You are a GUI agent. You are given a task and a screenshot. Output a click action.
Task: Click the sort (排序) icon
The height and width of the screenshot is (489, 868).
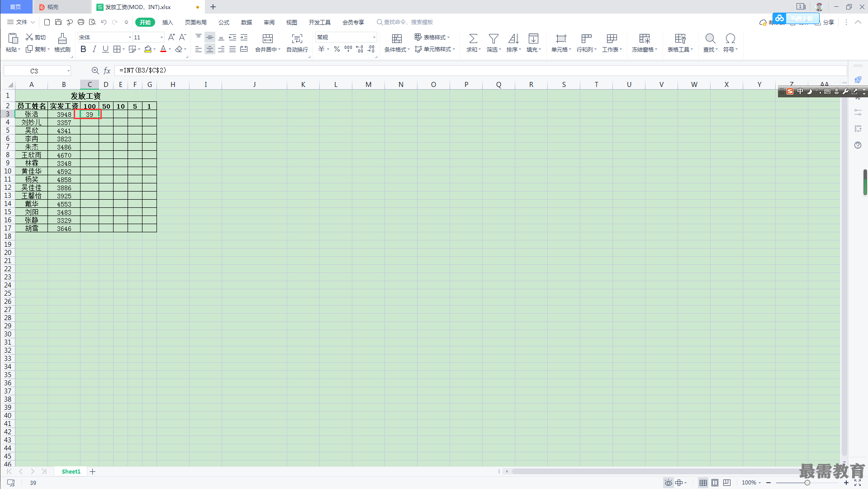(x=513, y=38)
